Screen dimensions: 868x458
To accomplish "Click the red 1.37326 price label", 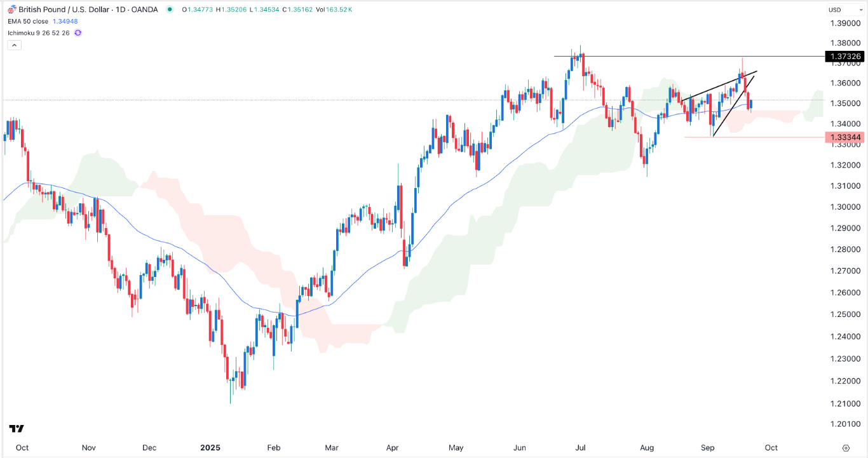I will (846, 57).
